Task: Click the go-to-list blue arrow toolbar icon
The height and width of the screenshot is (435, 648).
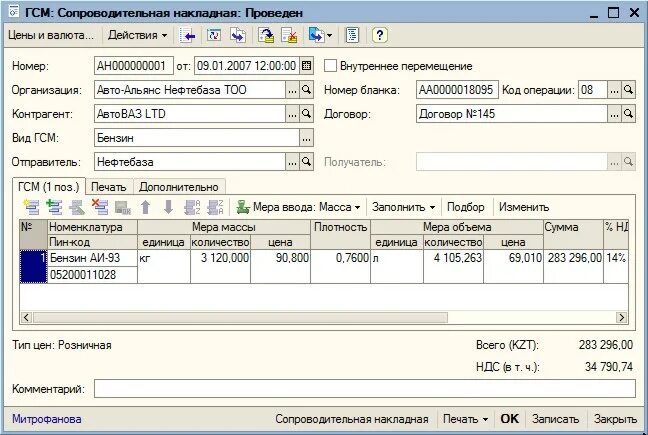Action: click(188, 36)
